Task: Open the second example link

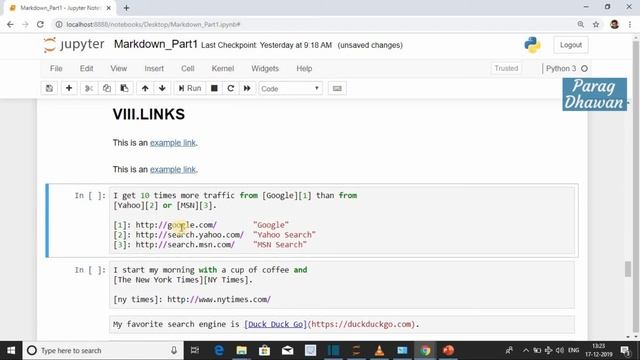Action: coord(173,169)
